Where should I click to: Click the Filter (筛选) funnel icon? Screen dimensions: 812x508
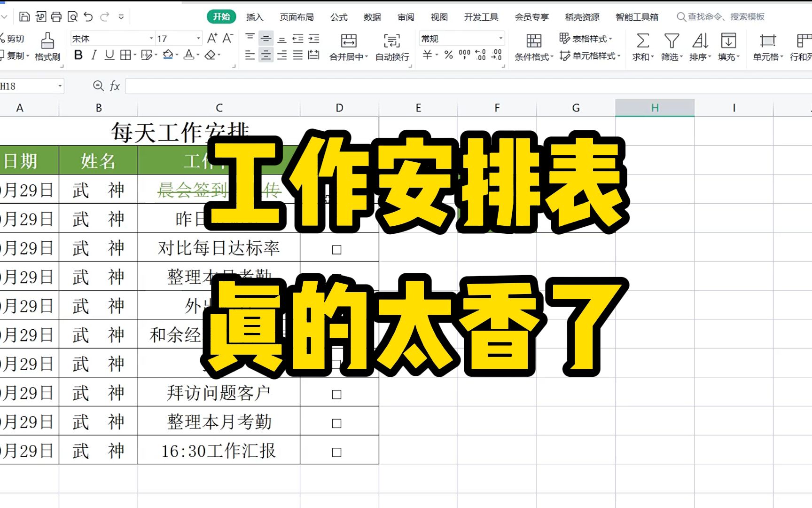tap(671, 41)
